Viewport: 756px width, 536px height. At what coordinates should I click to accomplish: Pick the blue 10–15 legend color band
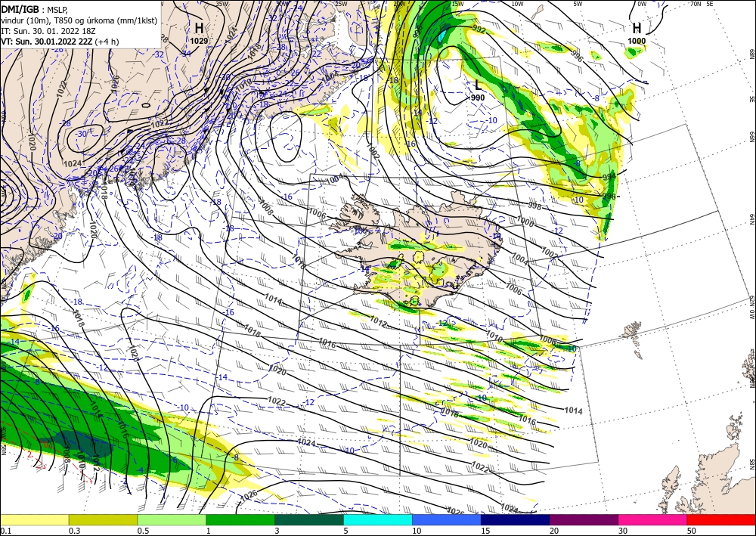pyautogui.click(x=447, y=519)
